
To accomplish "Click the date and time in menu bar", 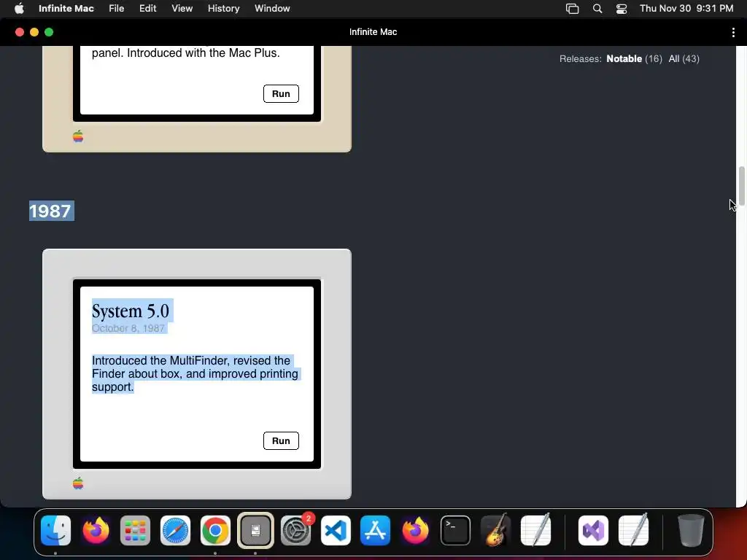I will [686, 8].
